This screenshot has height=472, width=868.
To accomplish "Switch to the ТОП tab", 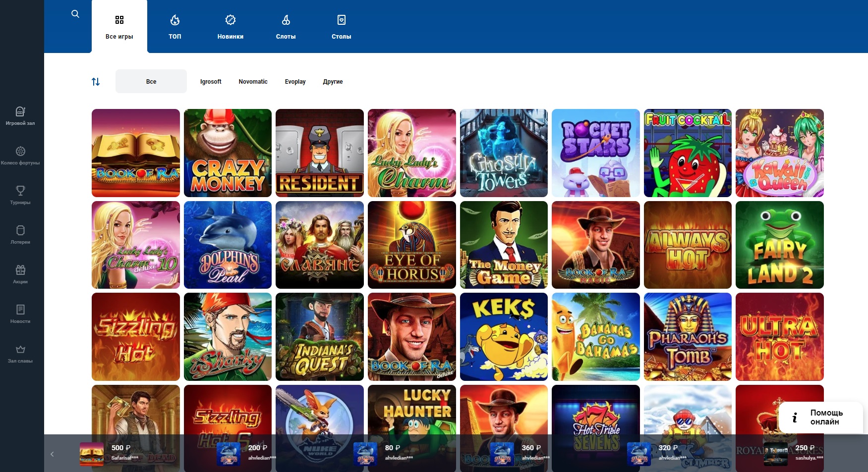I will point(175,27).
